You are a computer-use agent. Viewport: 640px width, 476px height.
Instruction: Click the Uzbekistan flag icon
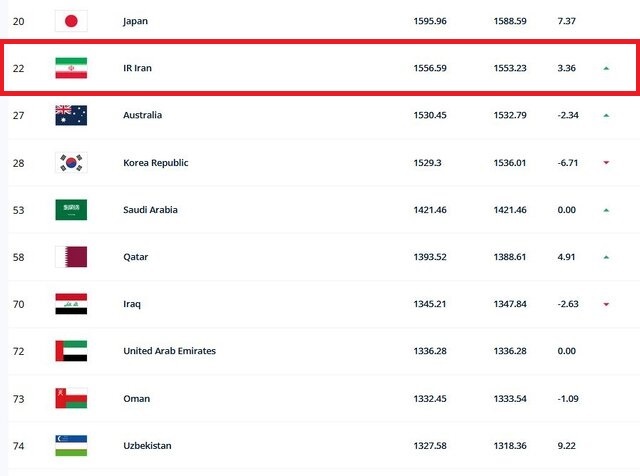(71, 445)
